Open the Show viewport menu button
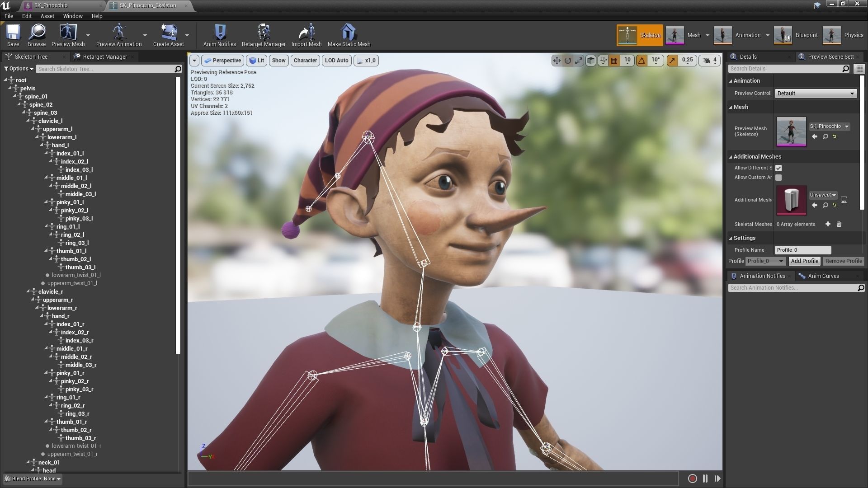This screenshot has height=488, width=868. coord(279,61)
